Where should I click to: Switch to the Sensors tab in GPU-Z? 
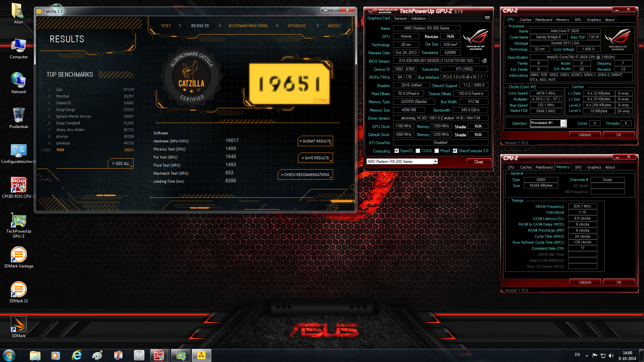400,18
